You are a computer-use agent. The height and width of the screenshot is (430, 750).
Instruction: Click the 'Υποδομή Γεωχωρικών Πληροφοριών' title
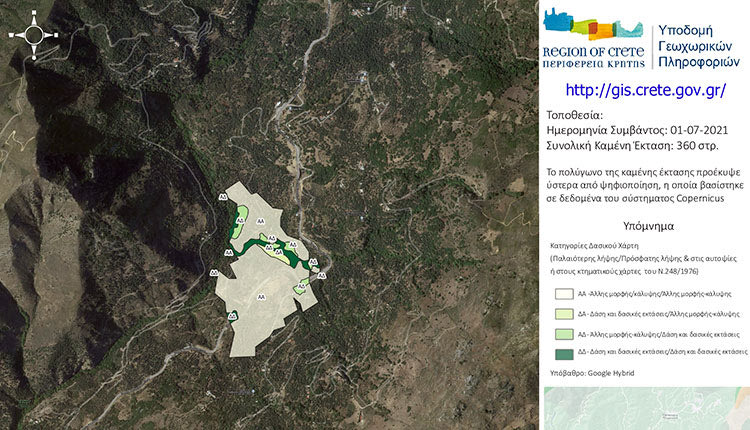coord(699,46)
